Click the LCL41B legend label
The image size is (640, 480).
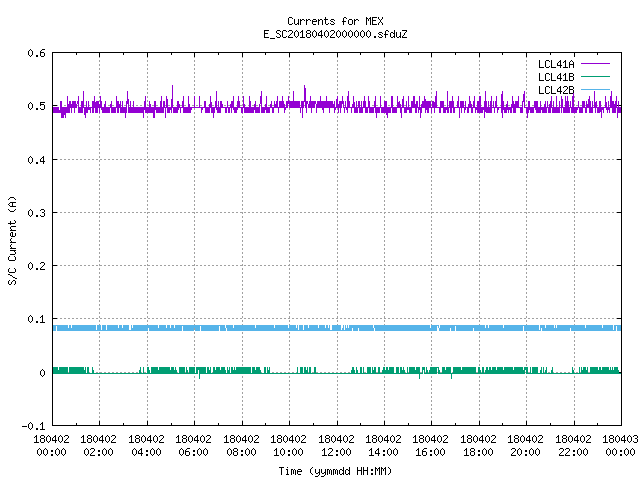556,77
